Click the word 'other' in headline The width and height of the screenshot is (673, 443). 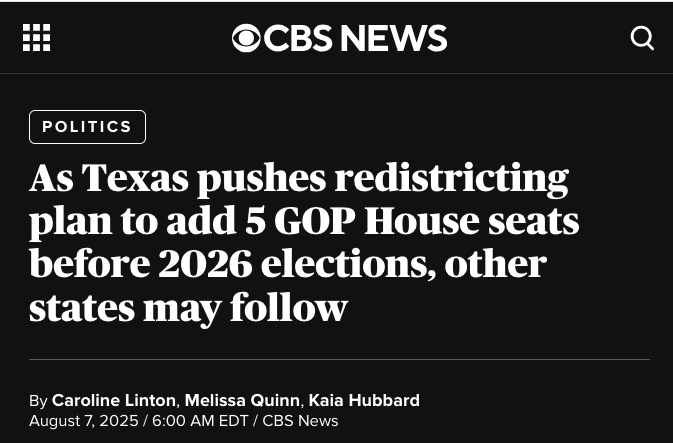click(x=495, y=264)
